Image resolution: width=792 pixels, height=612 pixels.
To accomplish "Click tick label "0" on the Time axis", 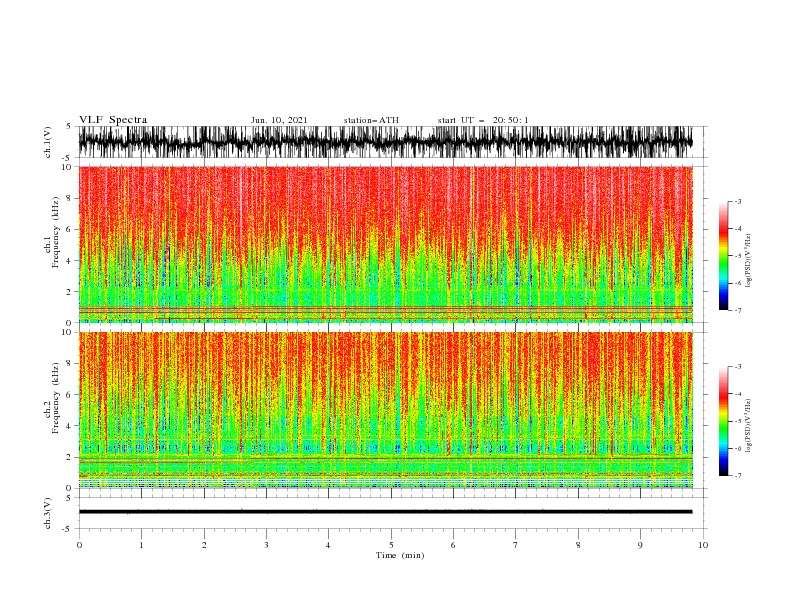I will click(79, 545).
